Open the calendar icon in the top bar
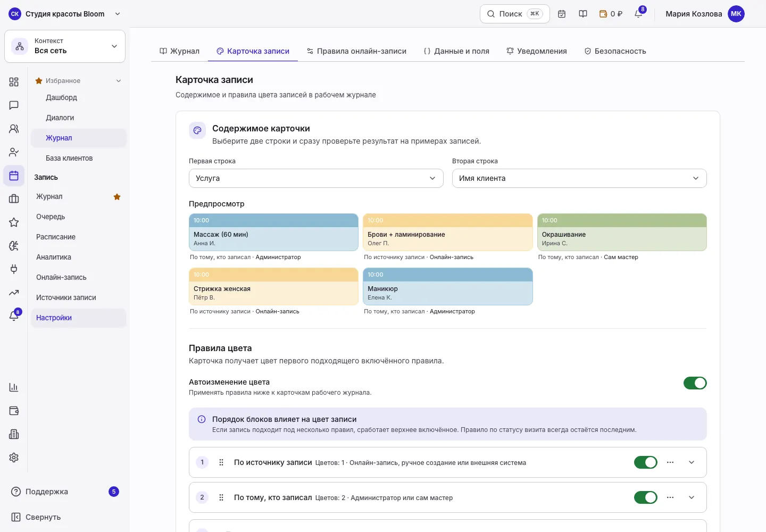Screen dimensions: 766x532 tap(562, 14)
